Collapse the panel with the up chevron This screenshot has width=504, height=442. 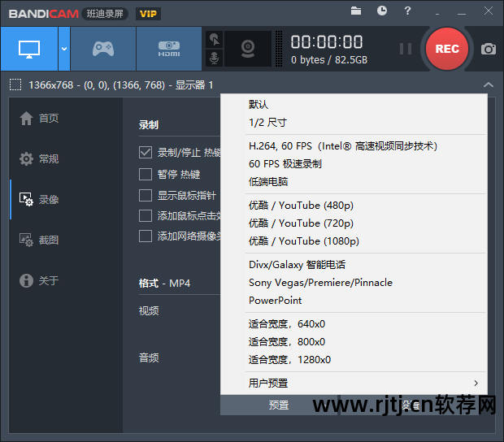(x=489, y=84)
